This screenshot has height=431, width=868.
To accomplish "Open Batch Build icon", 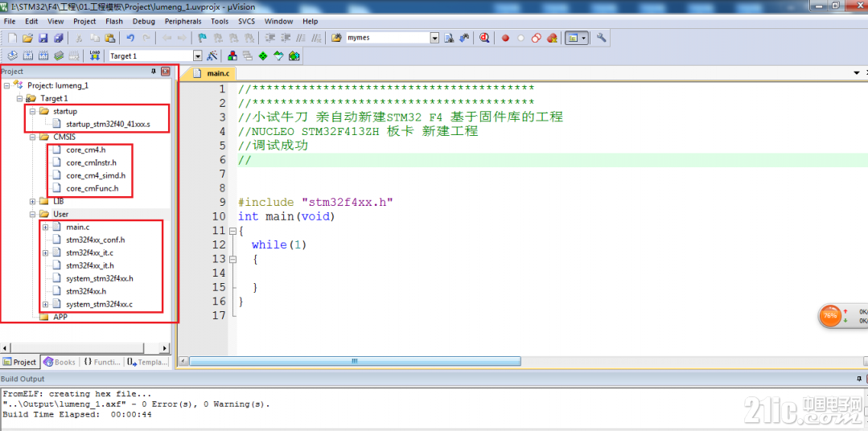I will tap(58, 55).
